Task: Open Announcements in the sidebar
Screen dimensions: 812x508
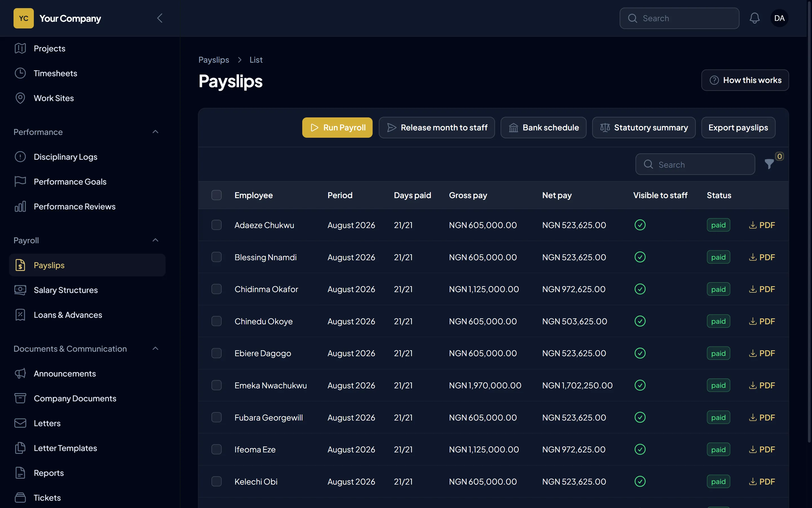Action: [87, 374]
